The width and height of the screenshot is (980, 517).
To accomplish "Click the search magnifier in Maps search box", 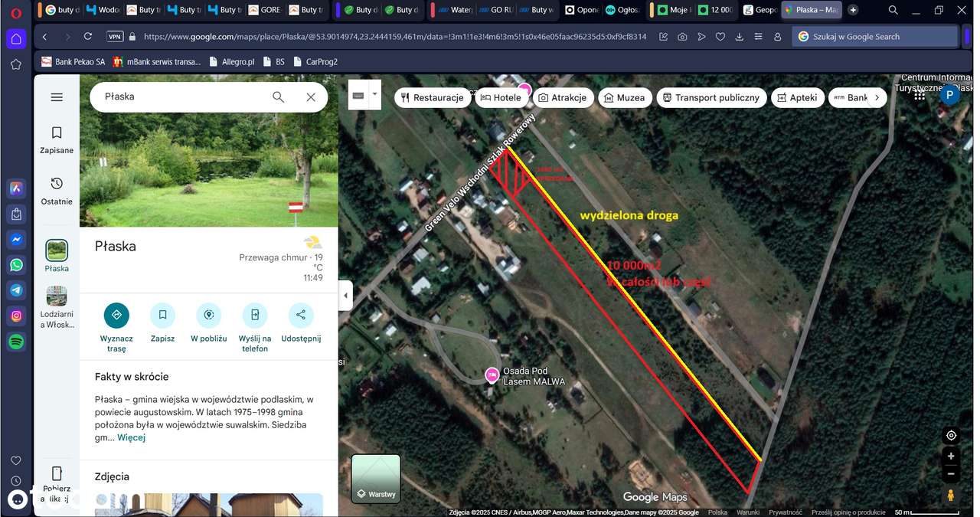I will click(x=279, y=97).
